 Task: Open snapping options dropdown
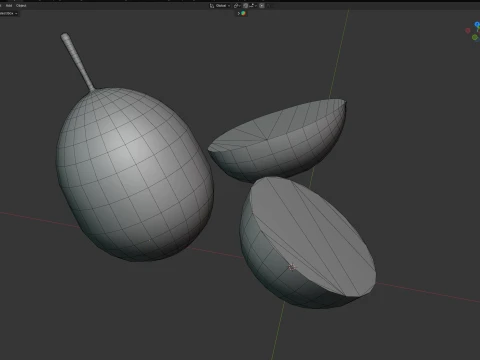pos(253,6)
